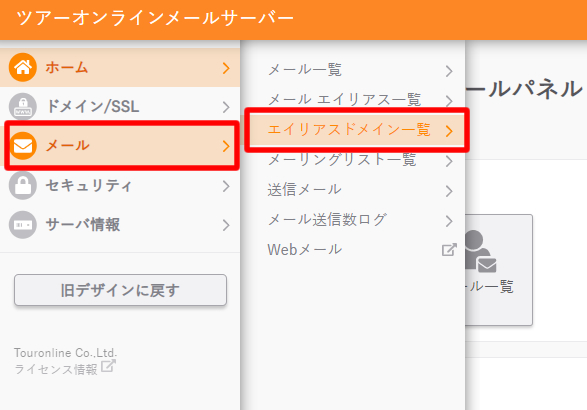Click the Webメール external link icon
Viewport: 587px width, 410px height.
[449, 250]
